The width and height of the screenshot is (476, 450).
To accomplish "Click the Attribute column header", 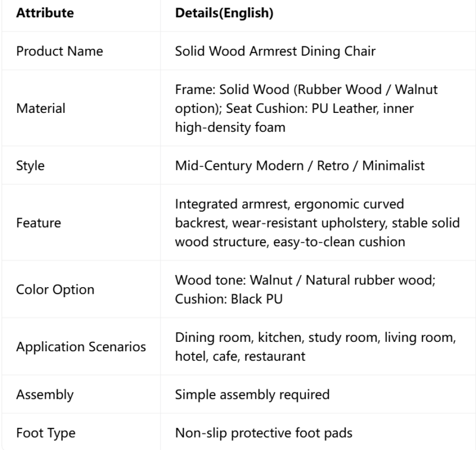I will coord(45,13).
